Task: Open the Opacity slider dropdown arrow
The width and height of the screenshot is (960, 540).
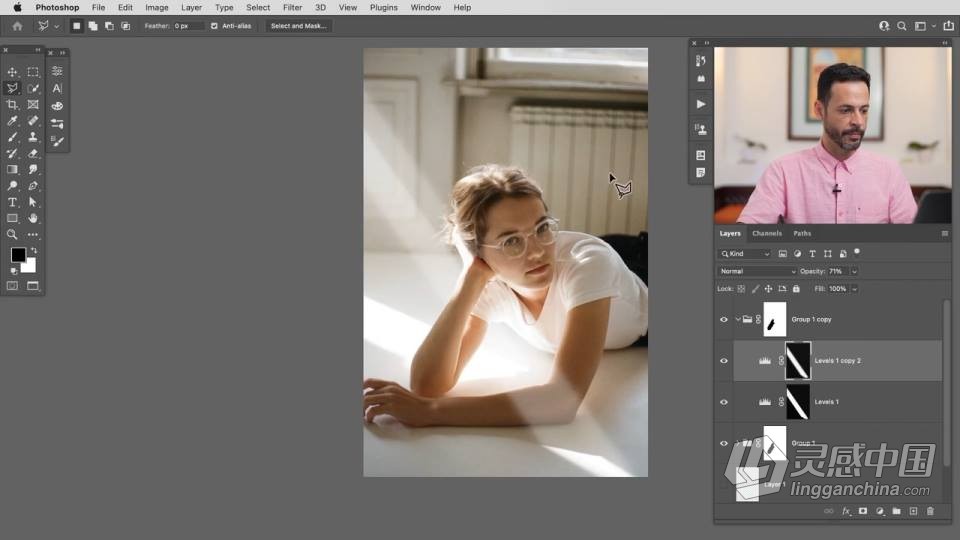Action: (x=854, y=271)
